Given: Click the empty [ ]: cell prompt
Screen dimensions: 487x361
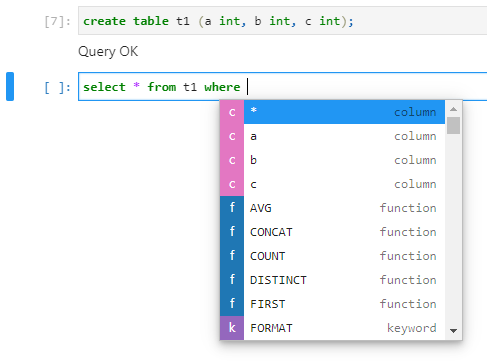Looking at the screenshot, I should [x=57, y=88].
